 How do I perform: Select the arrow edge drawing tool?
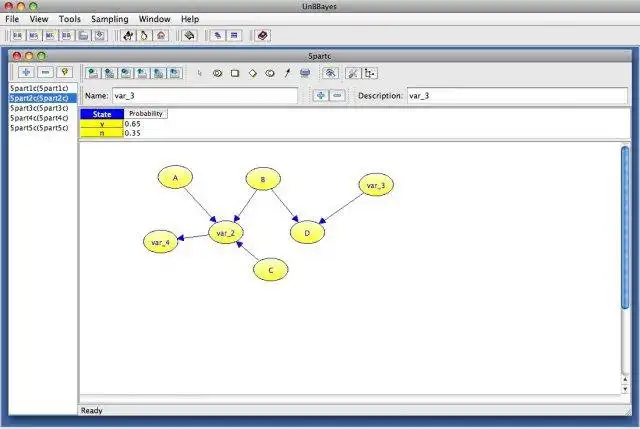[287, 73]
